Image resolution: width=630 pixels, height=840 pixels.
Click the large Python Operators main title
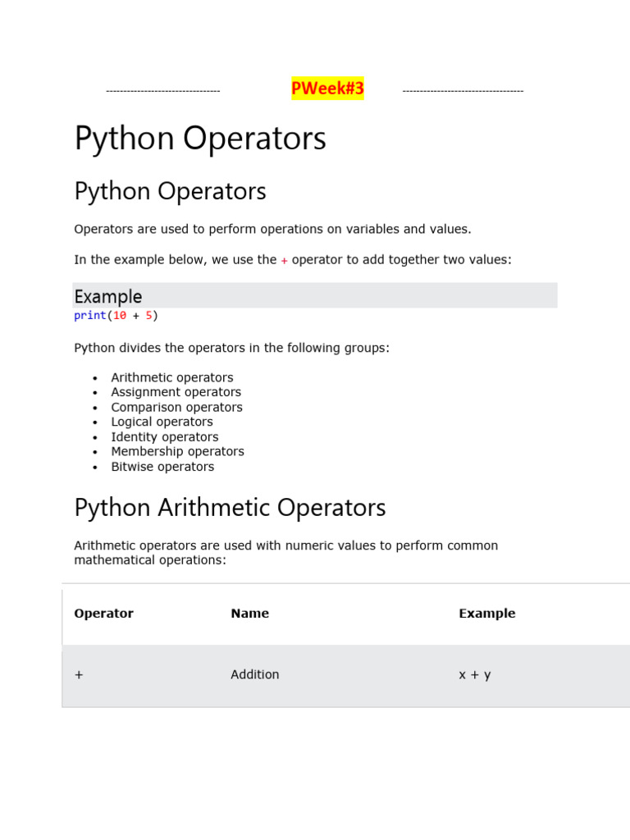pos(200,138)
